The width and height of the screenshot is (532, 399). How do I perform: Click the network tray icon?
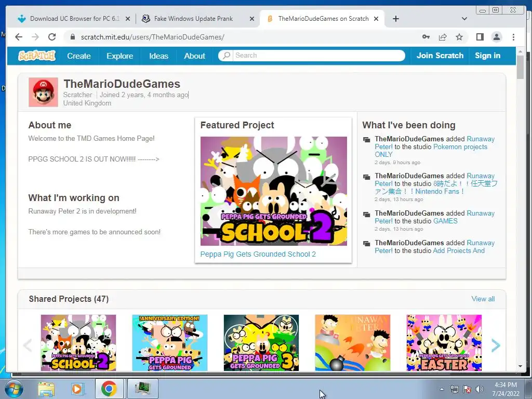coord(454,389)
